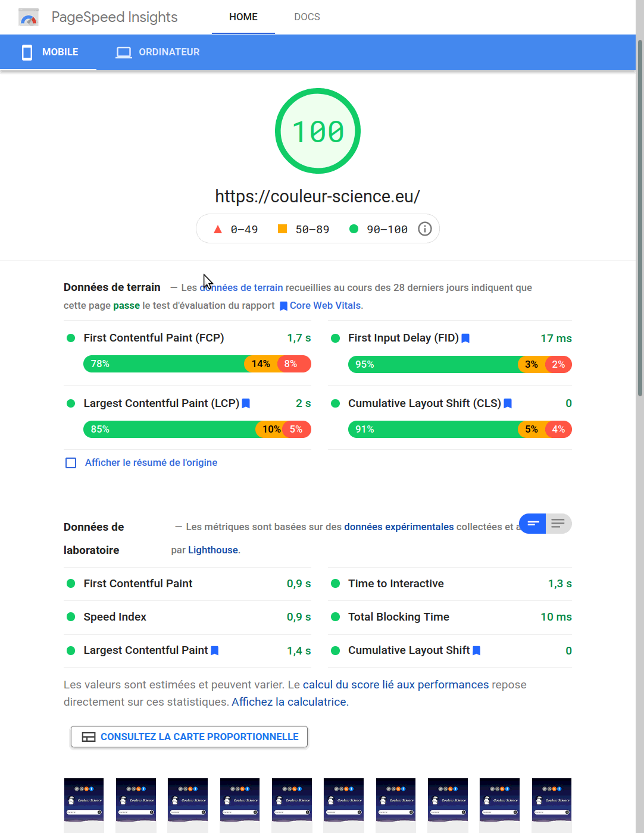This screenshot has height=833, width=644.
Task: Click the bookmark icon beside lab Cumulative Layout Shift
Action: coord(476,651)
